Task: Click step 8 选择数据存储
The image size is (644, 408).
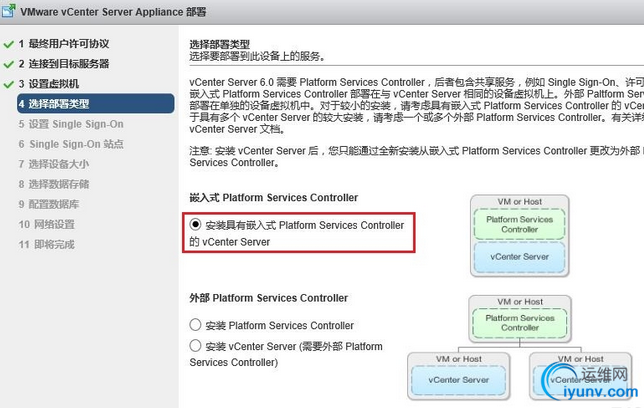Action: point(53,184)
